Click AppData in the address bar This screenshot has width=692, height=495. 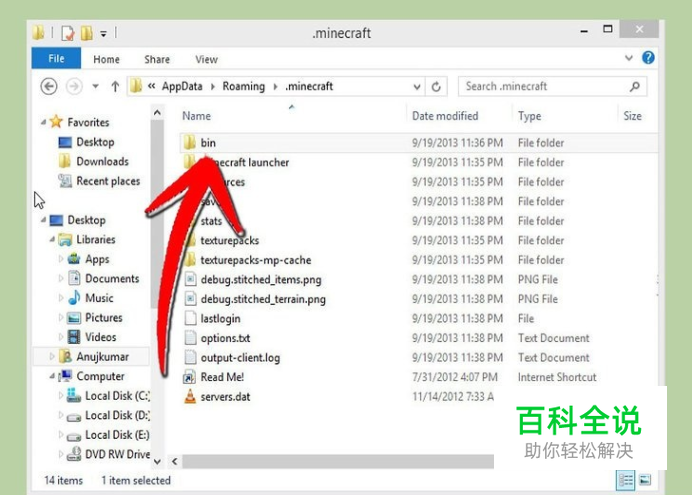point(182,86)
